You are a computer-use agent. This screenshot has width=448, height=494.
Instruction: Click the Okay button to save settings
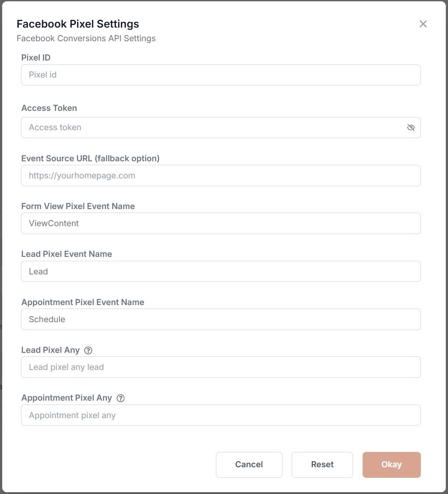tap(391, 465)
